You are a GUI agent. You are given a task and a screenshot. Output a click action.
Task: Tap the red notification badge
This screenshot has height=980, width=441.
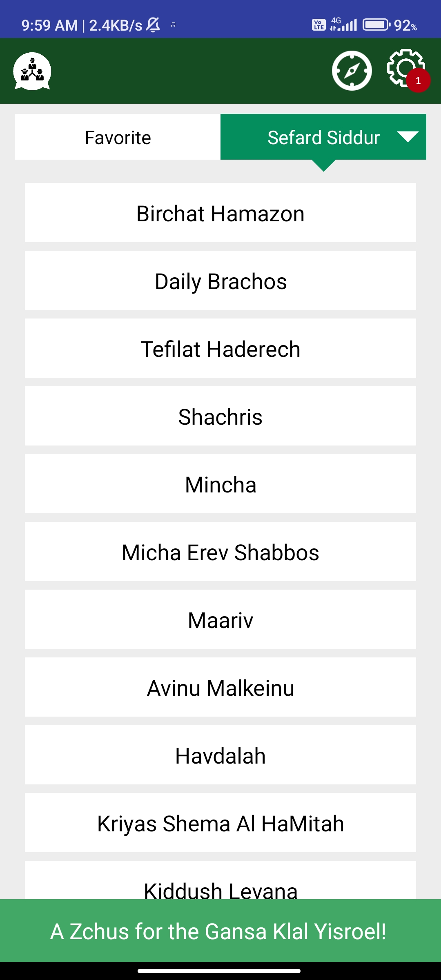418,80
